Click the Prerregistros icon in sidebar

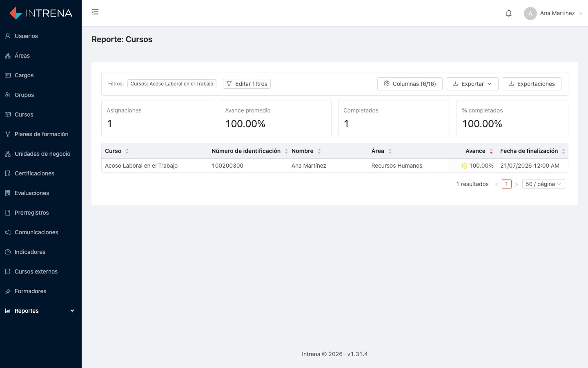(8, 213)
